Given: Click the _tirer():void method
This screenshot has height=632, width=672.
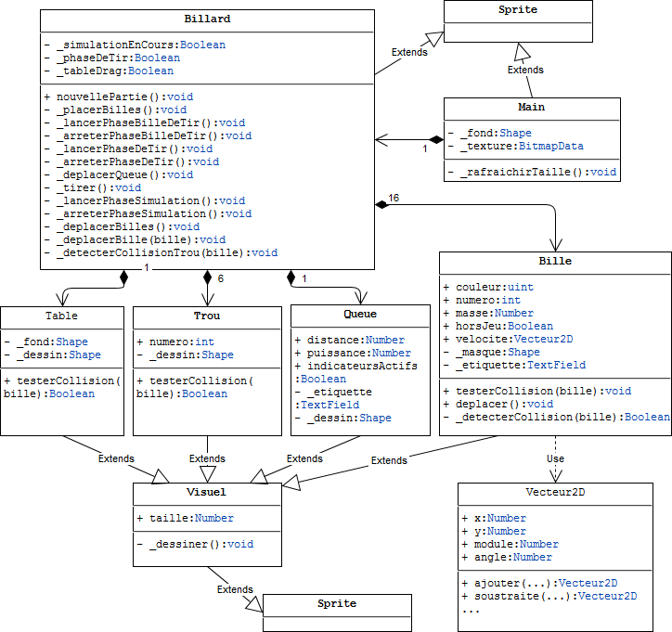Looking at the screenshot, I should click(x=93, y=187).
